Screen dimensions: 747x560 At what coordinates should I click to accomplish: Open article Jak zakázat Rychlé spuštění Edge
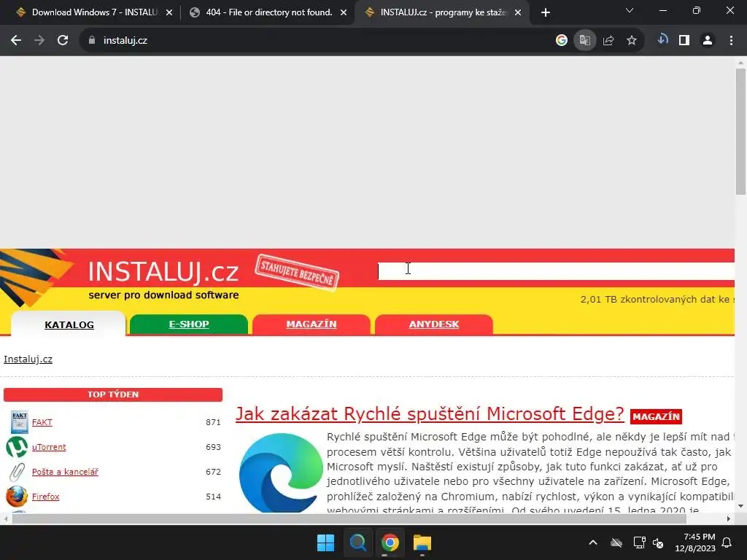430,414
